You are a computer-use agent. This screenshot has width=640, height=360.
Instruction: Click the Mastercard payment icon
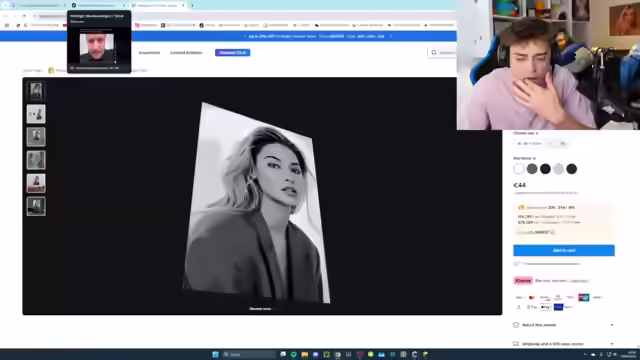pyautogui.click(x=531, y=298)
